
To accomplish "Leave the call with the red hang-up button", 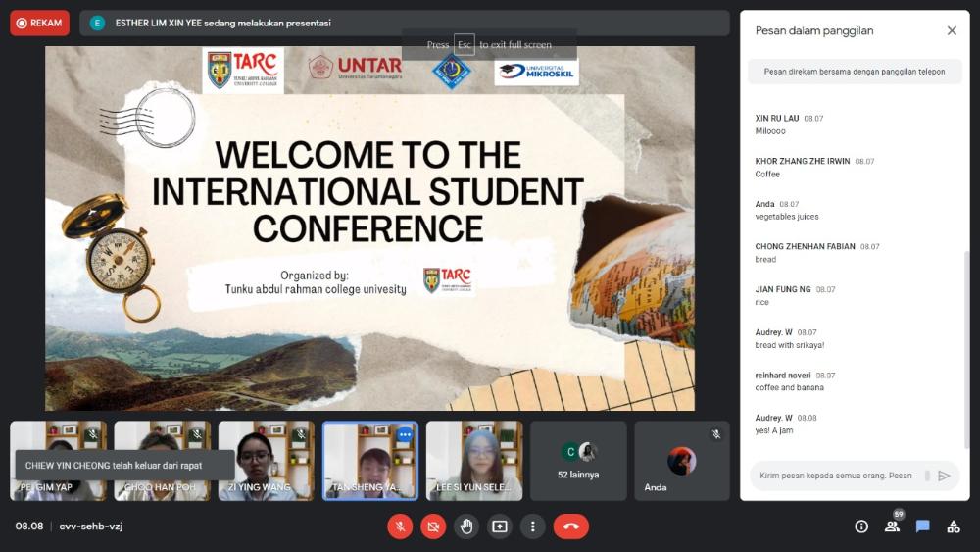I will pos(571,527).
